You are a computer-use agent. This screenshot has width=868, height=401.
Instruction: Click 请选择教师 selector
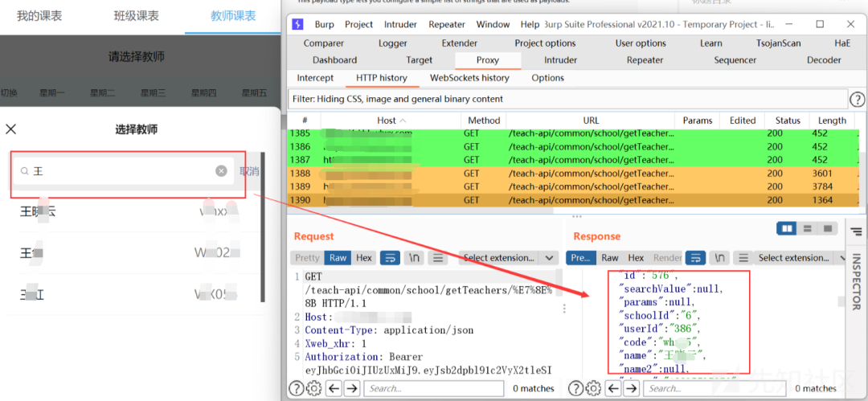pyautogui.click(x=136, y=56)
